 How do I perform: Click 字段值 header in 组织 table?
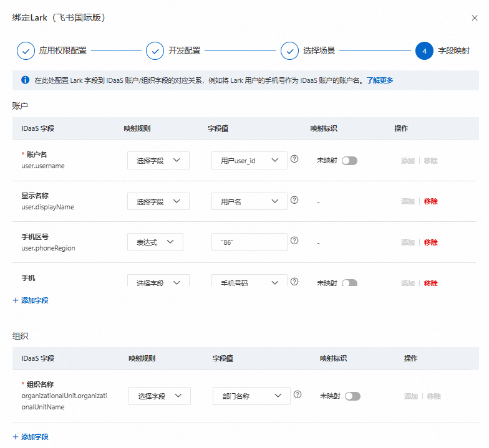click(x=223, y=358)
